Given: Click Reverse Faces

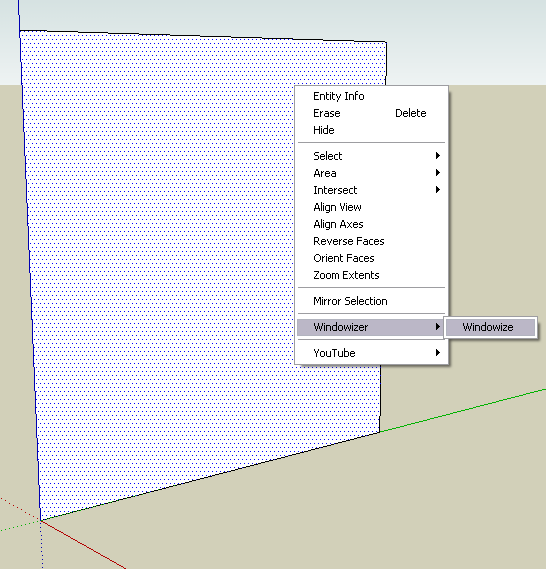Looking at the screenshot, I should pos(371,241).
